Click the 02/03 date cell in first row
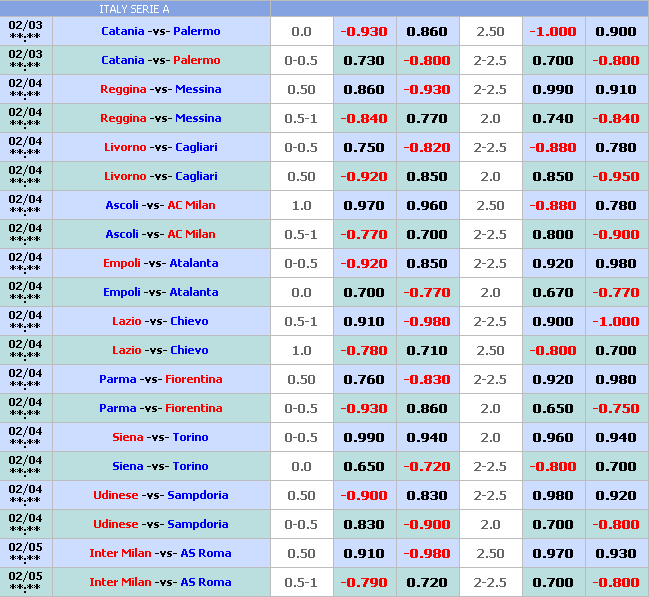Image resolution: width=649 pixels, height=597 pixels. (25, 31)
